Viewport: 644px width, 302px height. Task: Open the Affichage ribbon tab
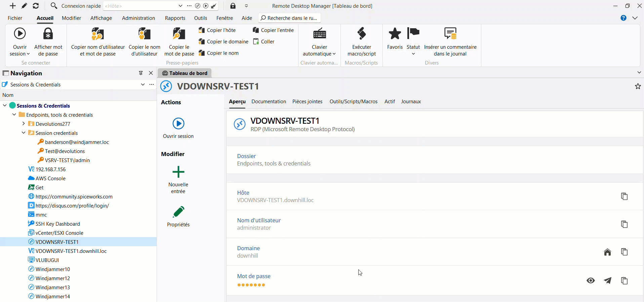tap(101, 18)
